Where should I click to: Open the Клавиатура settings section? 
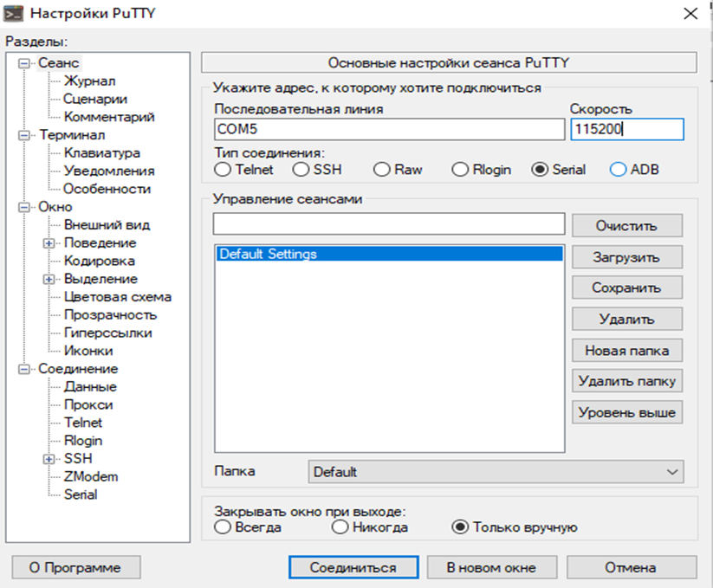tap(102, 153)
